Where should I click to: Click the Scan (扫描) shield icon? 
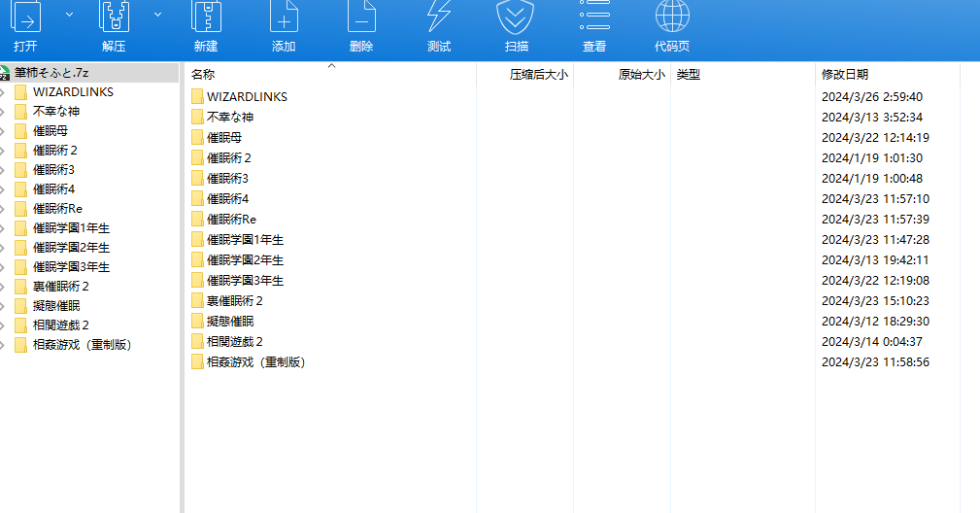point(517,17)
